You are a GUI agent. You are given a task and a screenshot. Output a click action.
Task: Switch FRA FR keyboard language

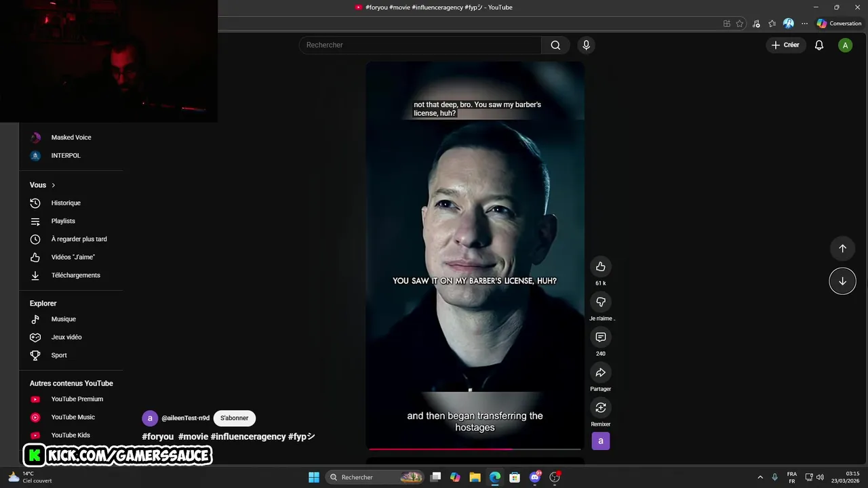point(792,477)
